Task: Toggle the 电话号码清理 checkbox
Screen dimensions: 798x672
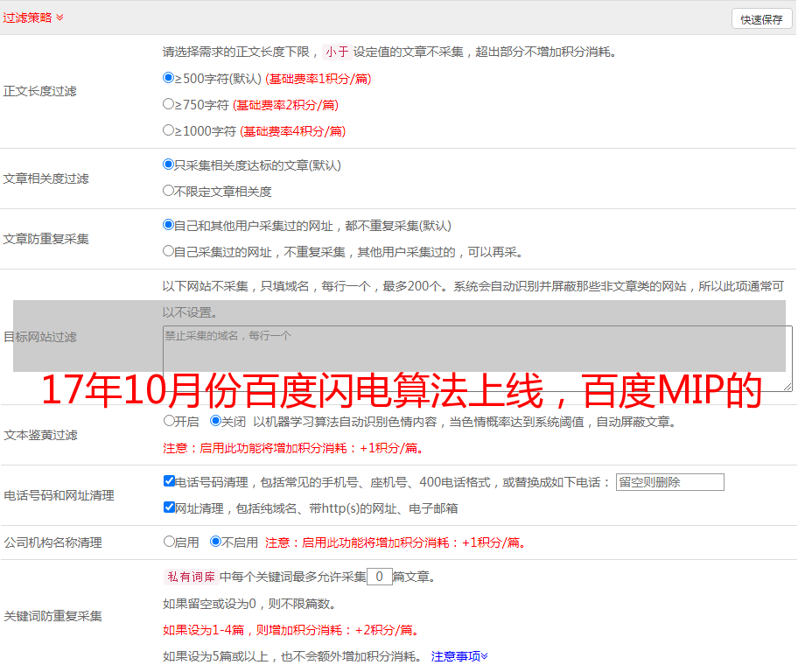Action: (170, 481)
